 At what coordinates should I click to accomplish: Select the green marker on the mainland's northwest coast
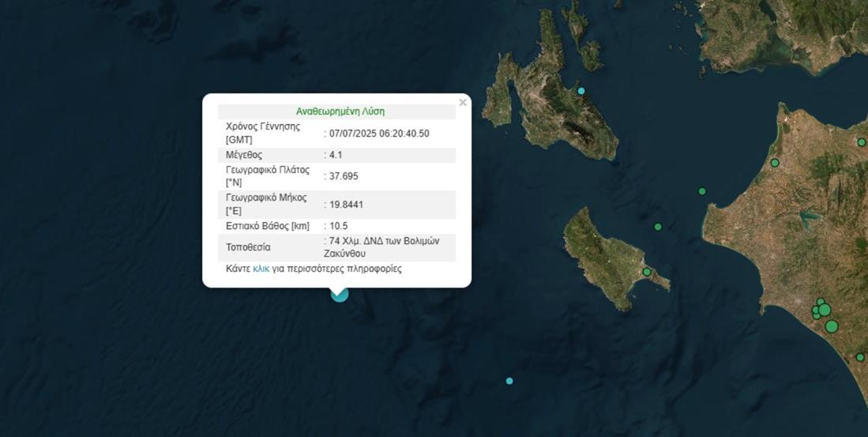[x=775, y=163]
